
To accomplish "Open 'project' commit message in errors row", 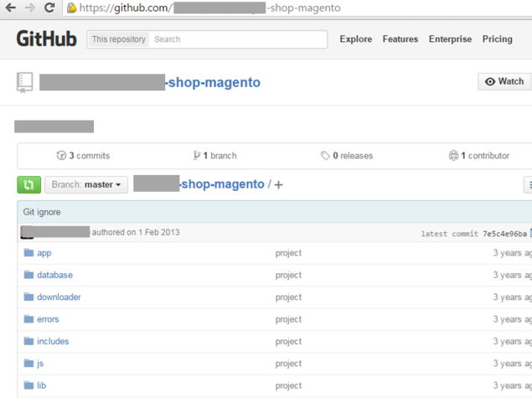I will (x=288, y=319).
